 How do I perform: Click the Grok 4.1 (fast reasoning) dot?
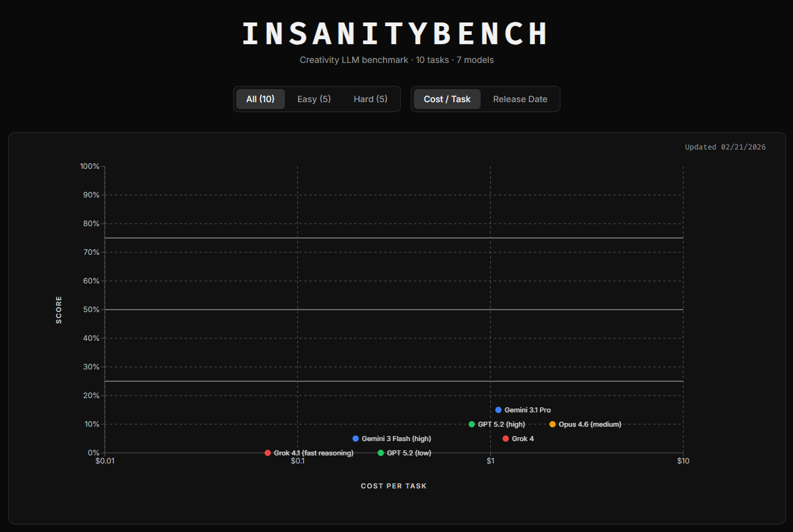click(267, 453)
